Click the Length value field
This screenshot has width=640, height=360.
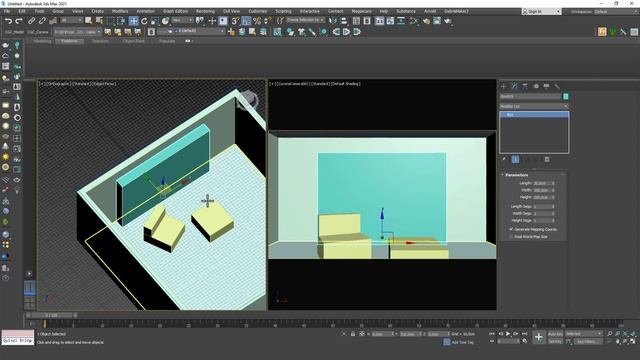point(542,183)
